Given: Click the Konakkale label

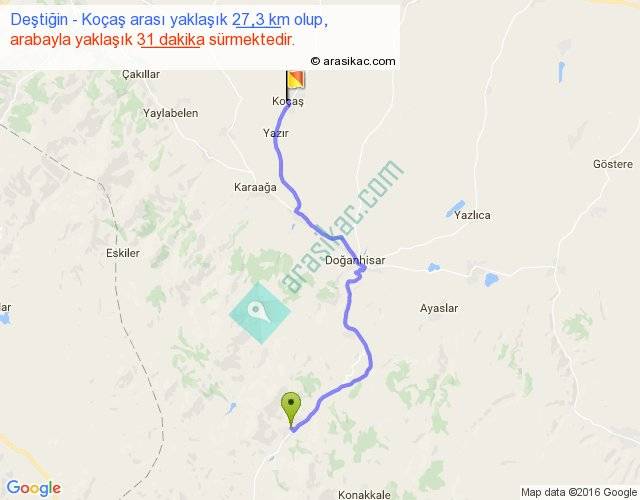Looking at the screenshot, I should click(x=364, y=495).
